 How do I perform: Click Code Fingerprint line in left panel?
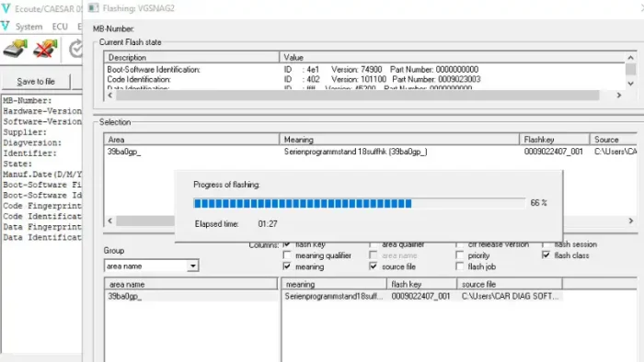point(42,206)
